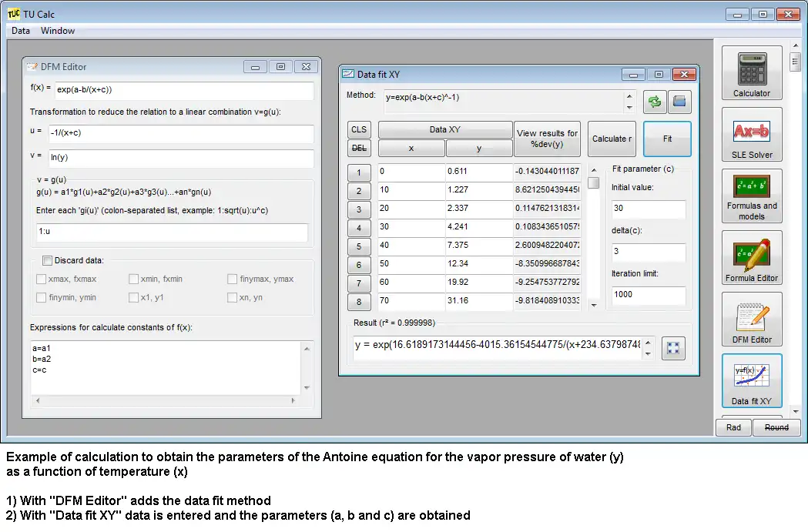Click expressions for constants text area
The height and width of the screenshot is (532, 808).
point(166,368)
